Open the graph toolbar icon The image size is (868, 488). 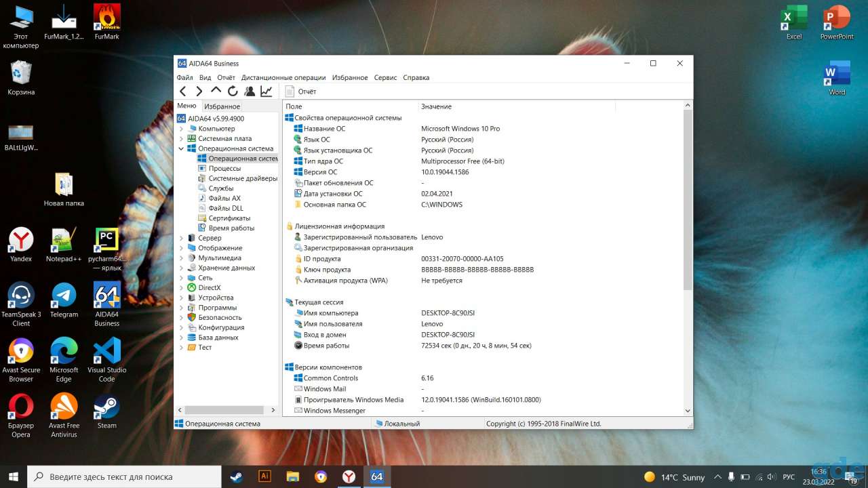(267, 91)
